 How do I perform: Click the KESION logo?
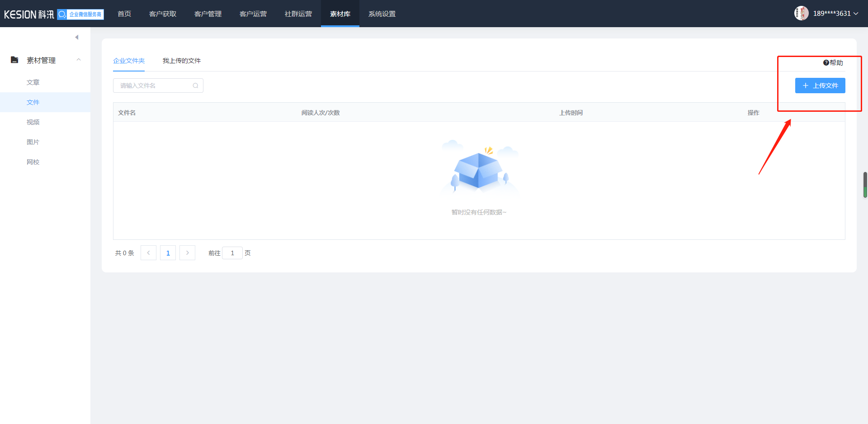29,14
